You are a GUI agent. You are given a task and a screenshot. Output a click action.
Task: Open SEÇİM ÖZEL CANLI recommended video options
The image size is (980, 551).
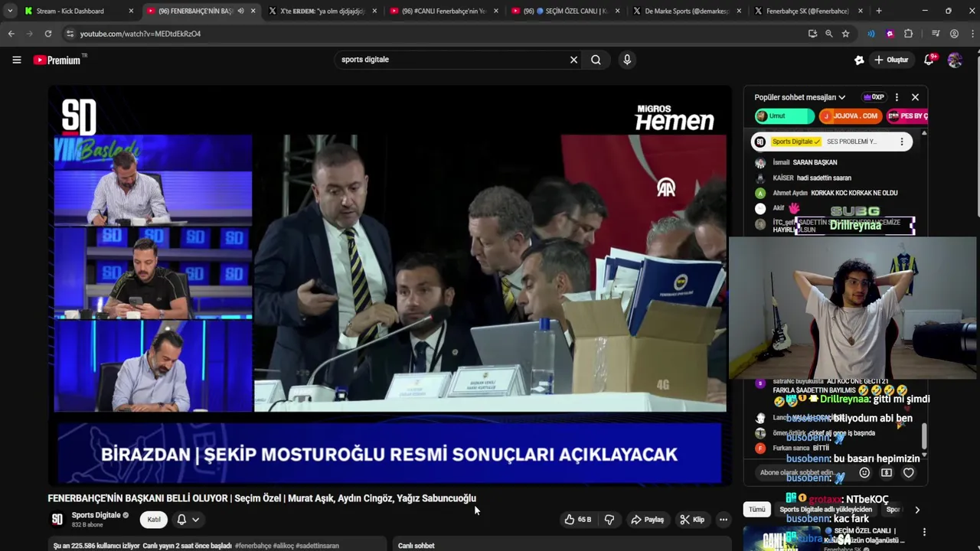[x=924, y=532]
